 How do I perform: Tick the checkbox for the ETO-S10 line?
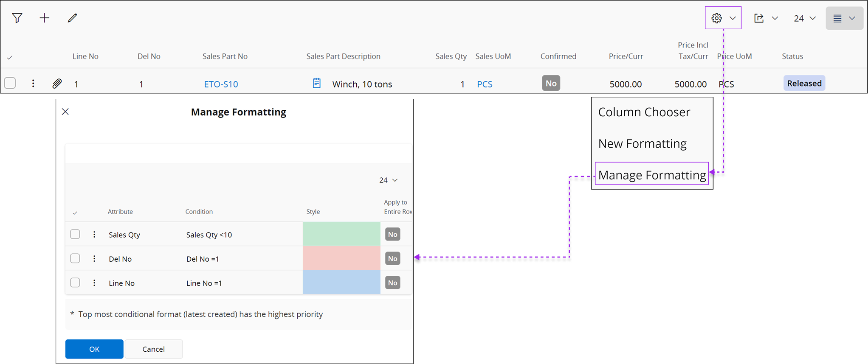click(10, 83)
